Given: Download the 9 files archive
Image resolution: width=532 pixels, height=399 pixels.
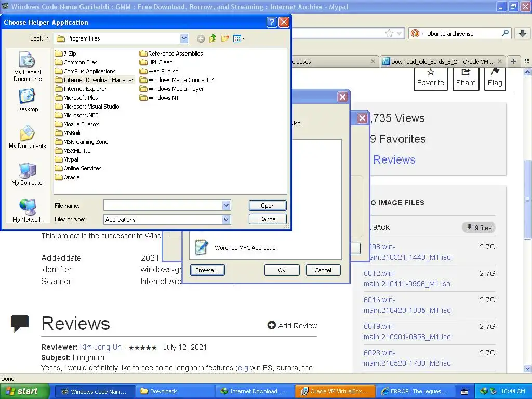Looking at the screenshot, I should 478,228.
